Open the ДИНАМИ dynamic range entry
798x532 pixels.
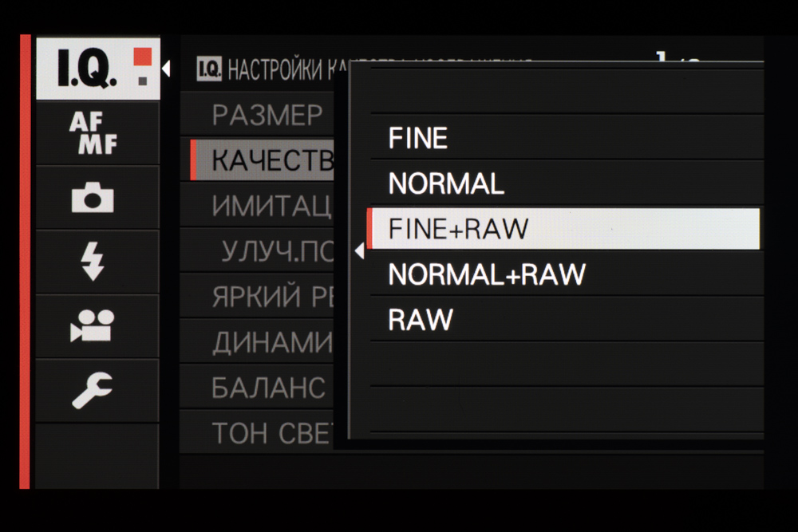point(271,343)
